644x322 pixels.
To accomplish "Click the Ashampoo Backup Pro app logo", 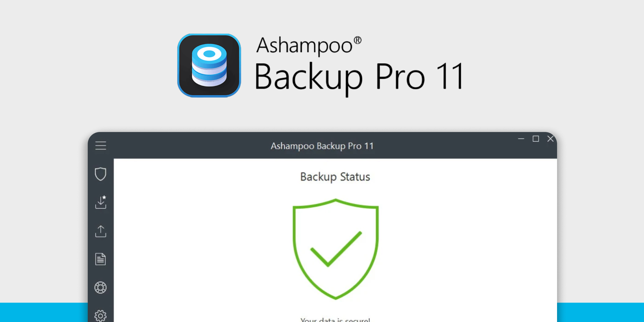I will [209, 65].
